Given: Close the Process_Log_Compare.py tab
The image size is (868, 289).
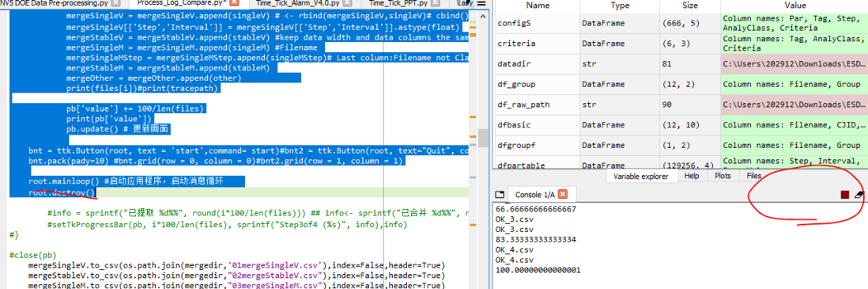Looking at the screenshot, I should (235, 3).
